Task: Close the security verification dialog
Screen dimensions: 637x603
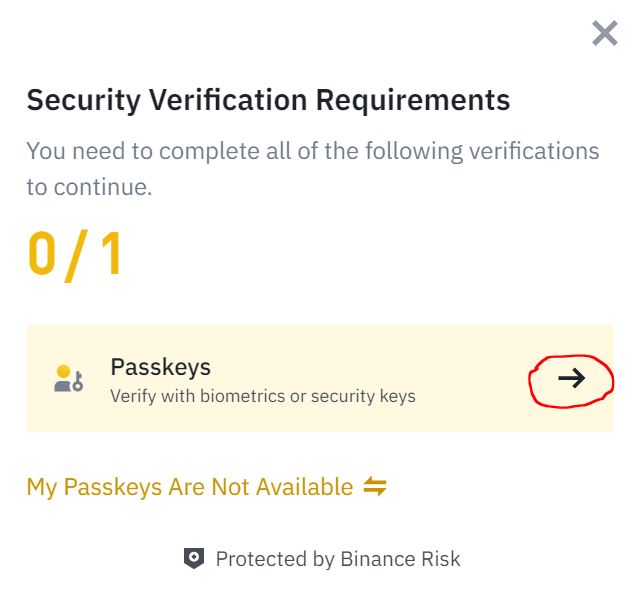Action: click(x=604, y=34)
